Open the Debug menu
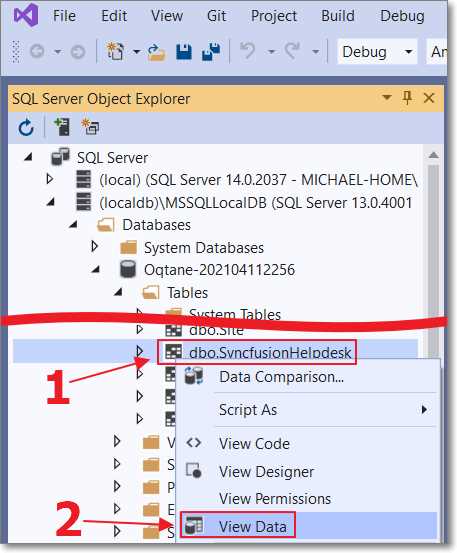The width and height of the screenshot is (457, 553). [402, 16]
